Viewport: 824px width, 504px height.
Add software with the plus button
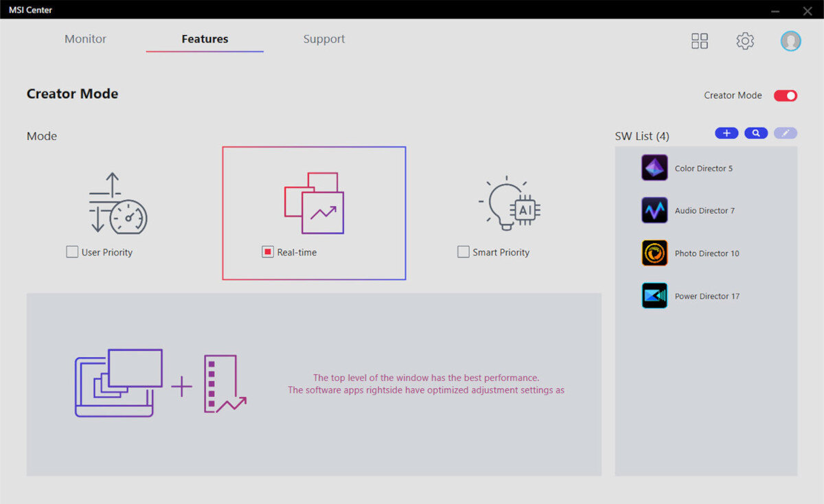coord(726,133)
